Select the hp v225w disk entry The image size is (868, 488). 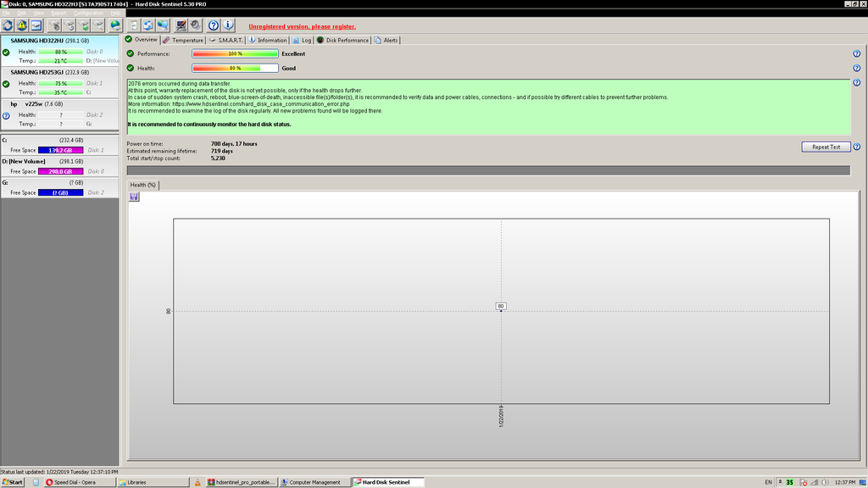(x=60, y=114)
